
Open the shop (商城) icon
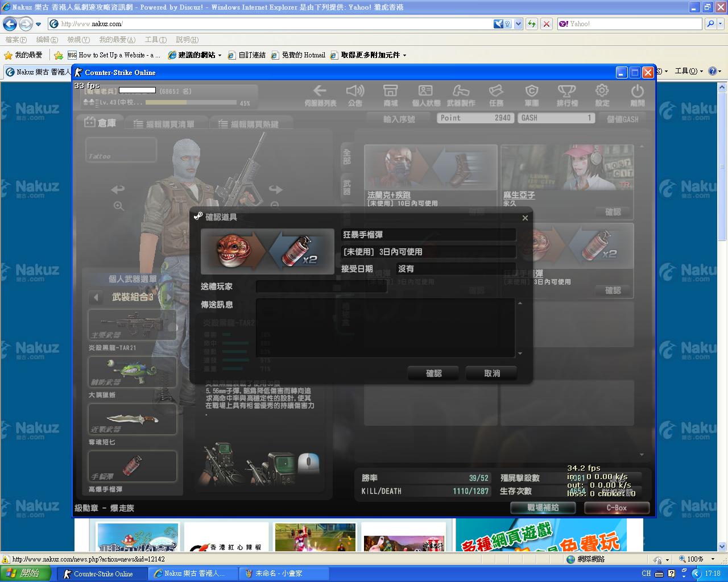click(391, 95)
